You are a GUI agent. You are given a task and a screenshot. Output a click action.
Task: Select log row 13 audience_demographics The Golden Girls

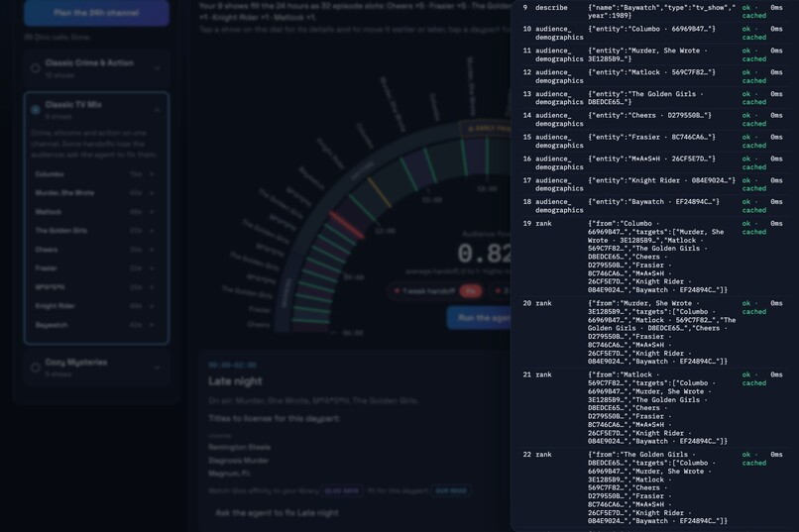pos(654,98)
